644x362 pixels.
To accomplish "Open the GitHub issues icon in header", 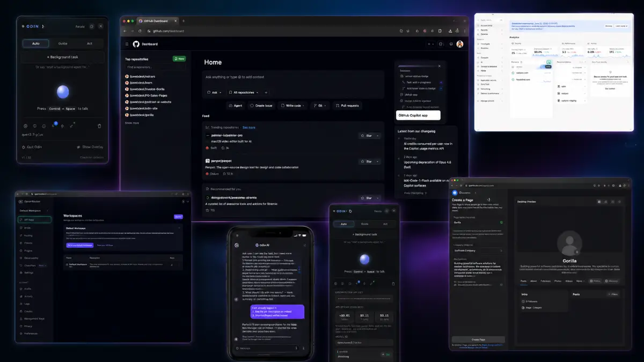I will [x=441, y=44].
